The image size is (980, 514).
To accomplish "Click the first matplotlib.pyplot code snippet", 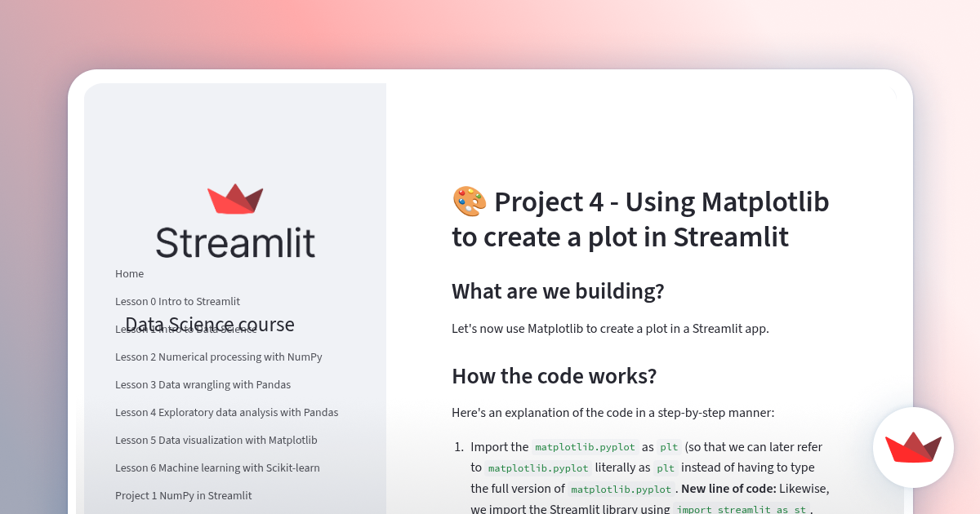I will [584, 447].
